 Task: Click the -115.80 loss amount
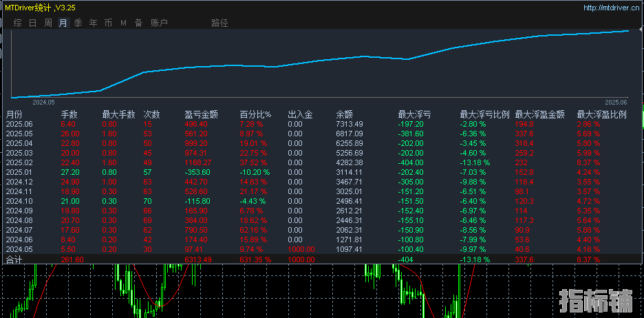(x=197, y=201)
